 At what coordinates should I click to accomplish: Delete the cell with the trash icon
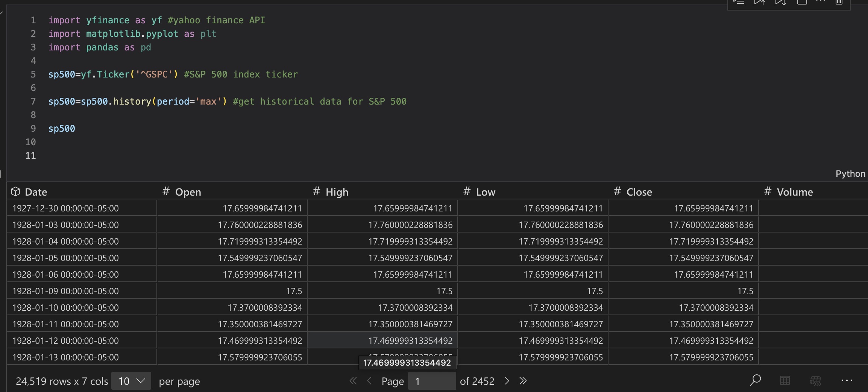[x=839, y=2]
